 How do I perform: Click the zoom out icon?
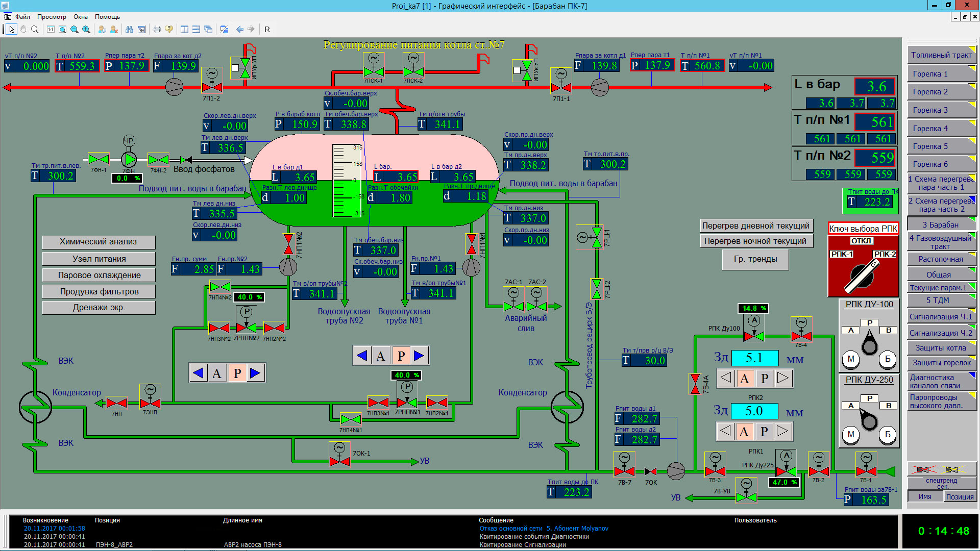[x=75, y=30]
